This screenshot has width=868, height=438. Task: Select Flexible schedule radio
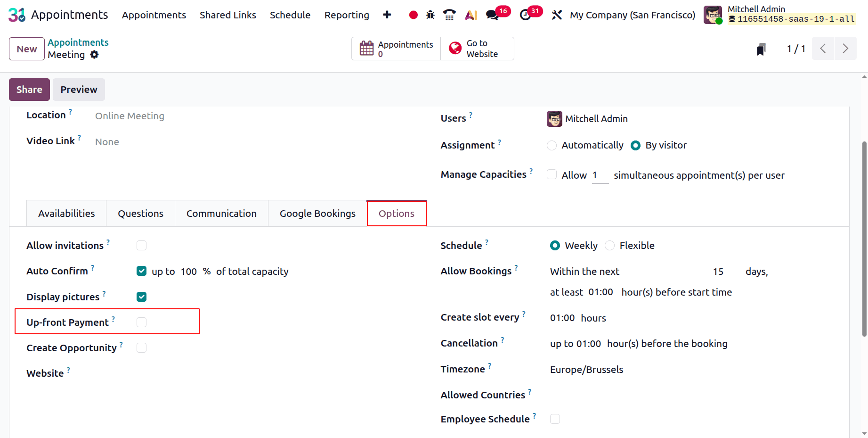(x=609, y=246)
